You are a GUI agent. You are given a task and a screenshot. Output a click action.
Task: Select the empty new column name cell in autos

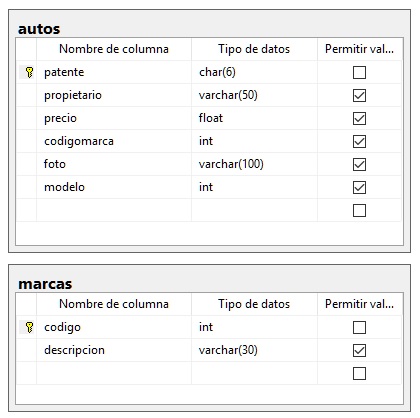114,210
